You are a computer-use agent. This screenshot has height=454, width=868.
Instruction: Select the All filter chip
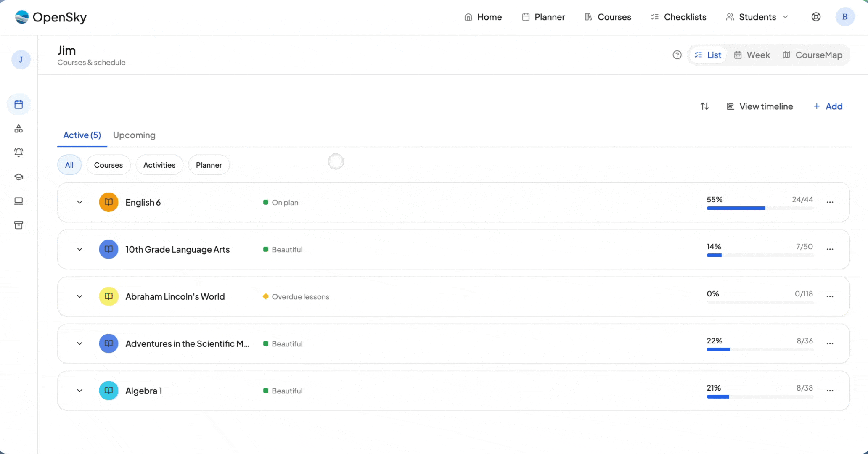point(69,165)
